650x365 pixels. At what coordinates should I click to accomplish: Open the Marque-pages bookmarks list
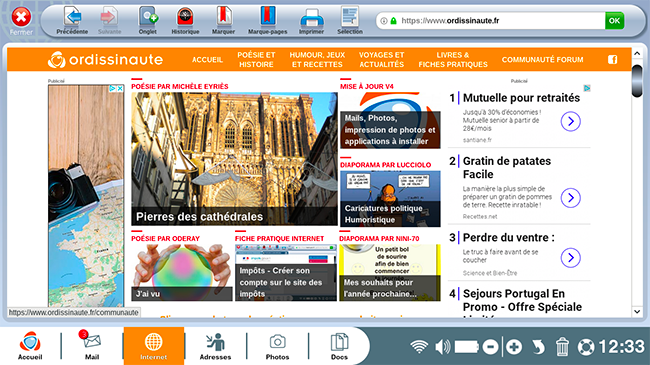pyautogui.click(x=267, y=21)
